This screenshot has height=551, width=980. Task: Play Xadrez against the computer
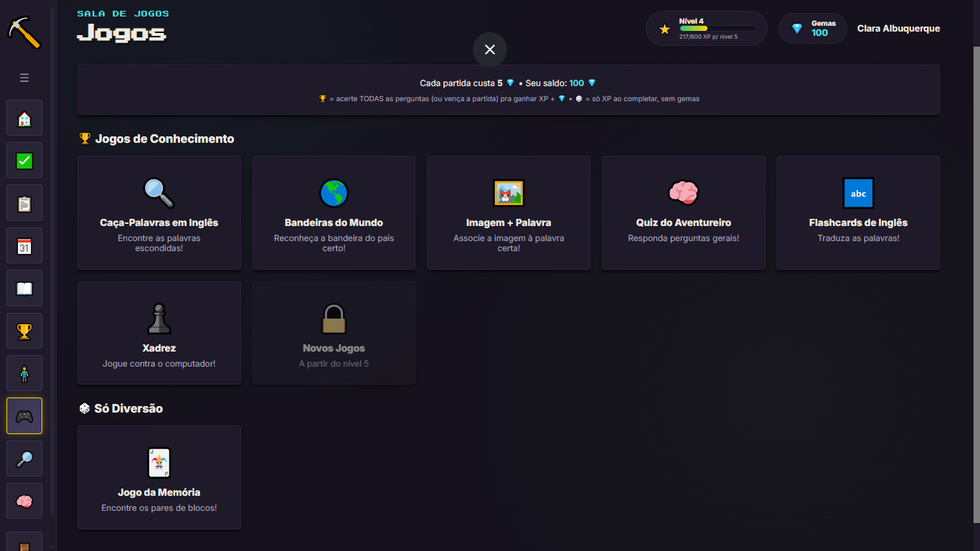[159, 333]
